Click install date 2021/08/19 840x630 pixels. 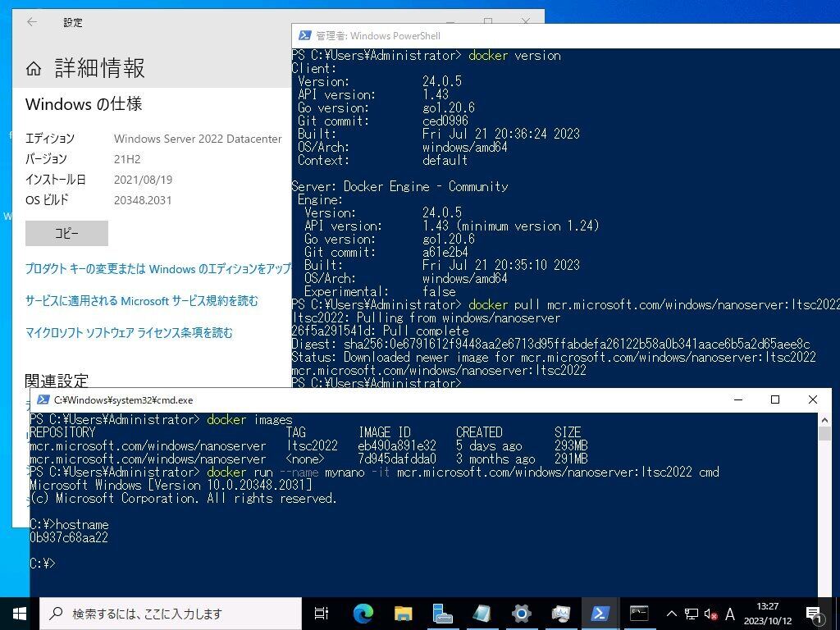pyautogui.click(x=143, y=180)
